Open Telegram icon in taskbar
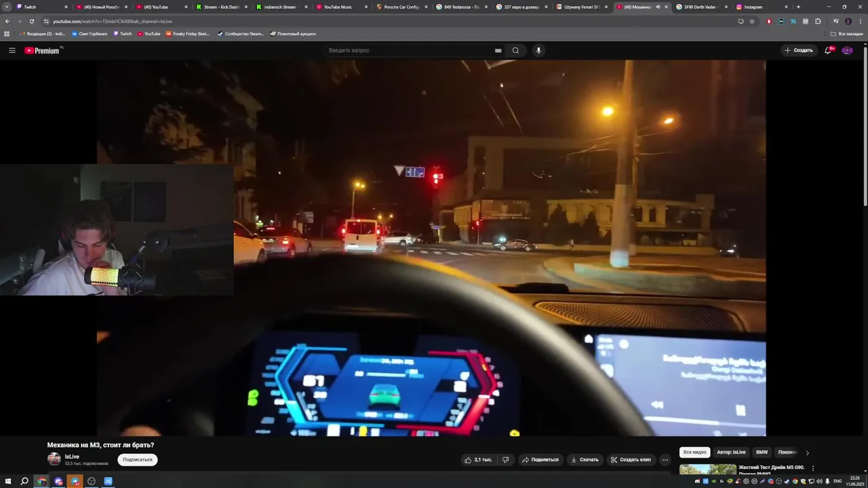Screen dimensions: 868x488 [x=75, y=481]
